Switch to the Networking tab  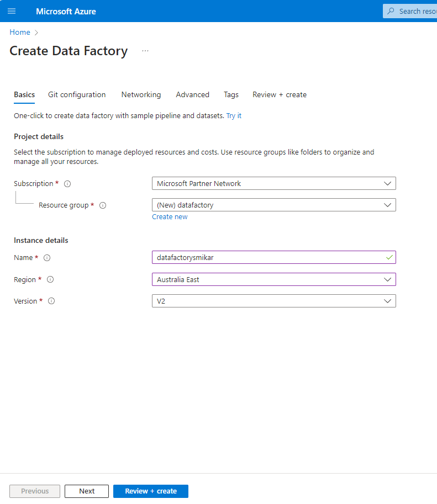pos(141,95)
